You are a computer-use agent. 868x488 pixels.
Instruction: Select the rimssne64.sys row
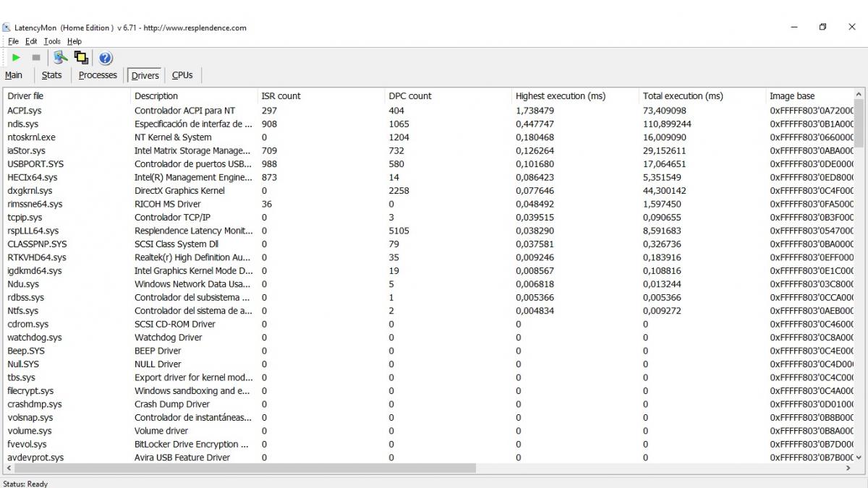tap(429, 204)
